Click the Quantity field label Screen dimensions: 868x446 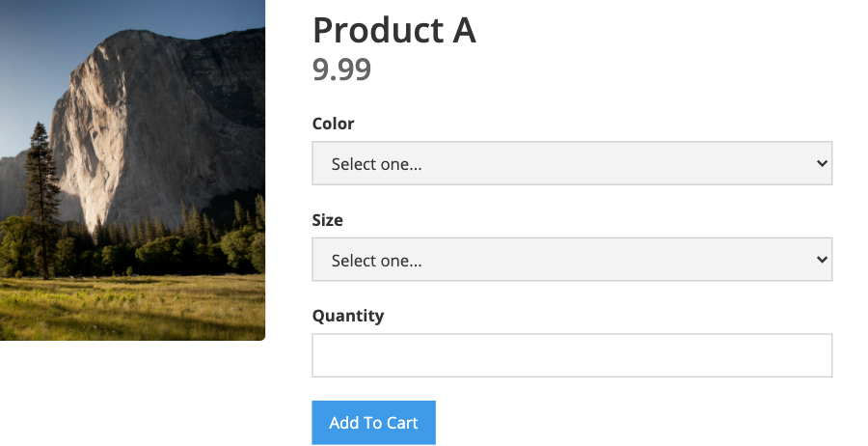[347, 316]
